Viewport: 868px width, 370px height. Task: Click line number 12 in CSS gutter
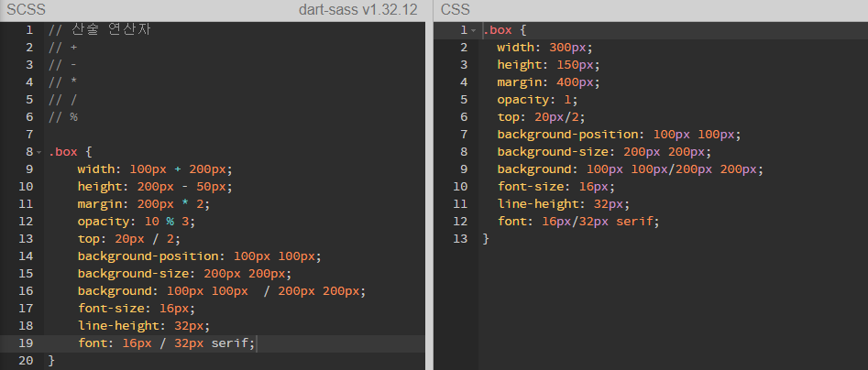(460, 222)
